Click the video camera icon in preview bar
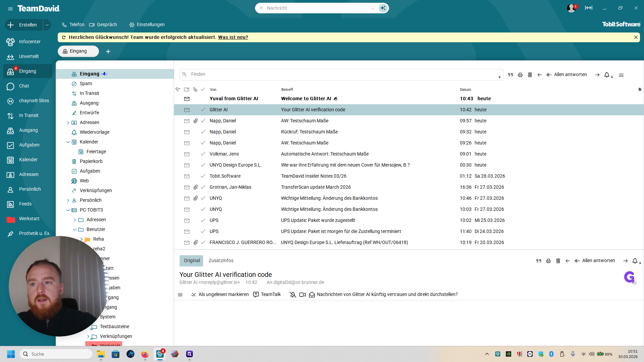Viewport: 644px width, 362px height. (x=303, y=295)
